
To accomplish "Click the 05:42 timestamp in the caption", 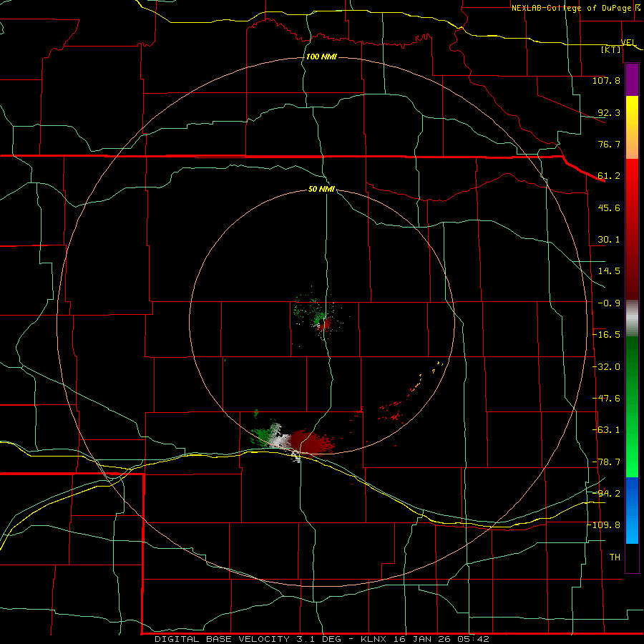I will [x=473, y=639].
